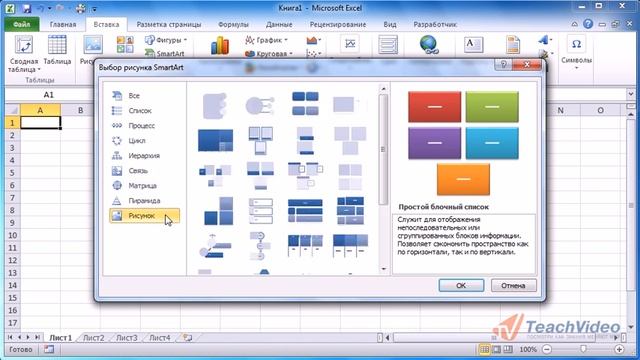This screenshot has height=360, width=640.
Task: Insert a PivotTable (Сводная таблица)
Action: pos(24,54)
